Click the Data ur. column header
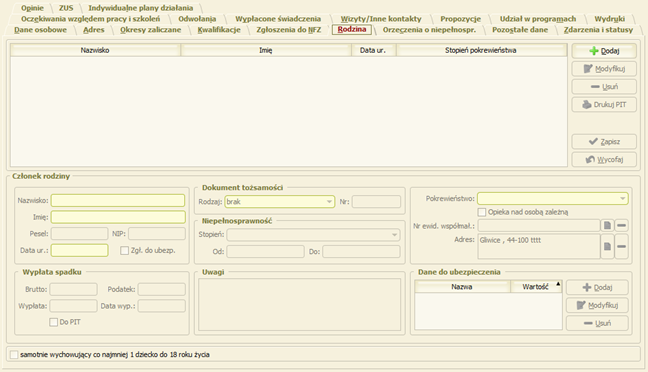Image resolution: width=648 pixels, height=372 pixels. click(373, 50)
